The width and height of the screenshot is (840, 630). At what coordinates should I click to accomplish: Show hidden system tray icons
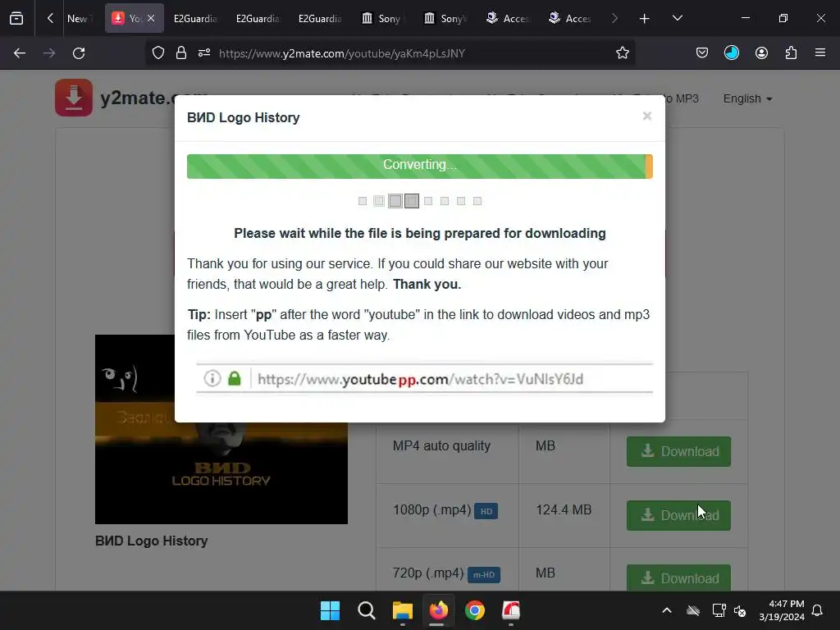(667, 610)
